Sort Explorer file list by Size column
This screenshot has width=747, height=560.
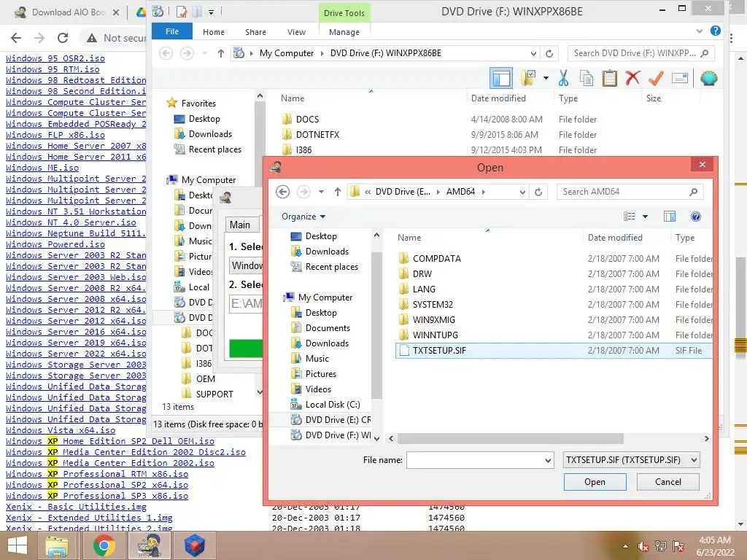tap(653, 98)
